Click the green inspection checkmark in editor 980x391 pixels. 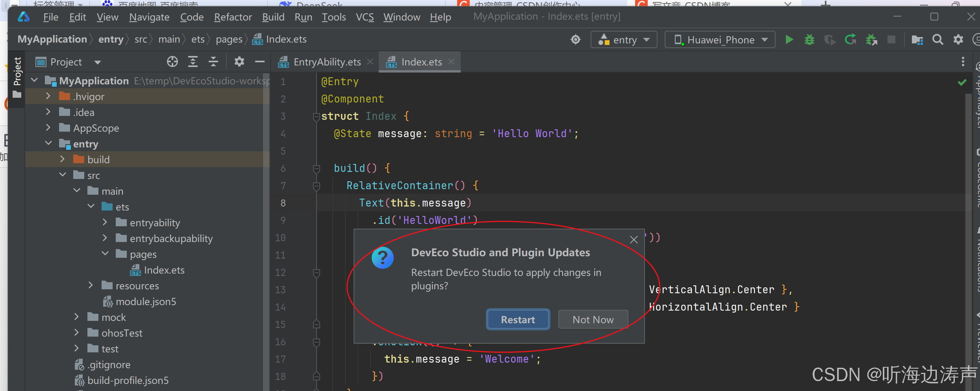pyautogui.click(x=962, y=82)
